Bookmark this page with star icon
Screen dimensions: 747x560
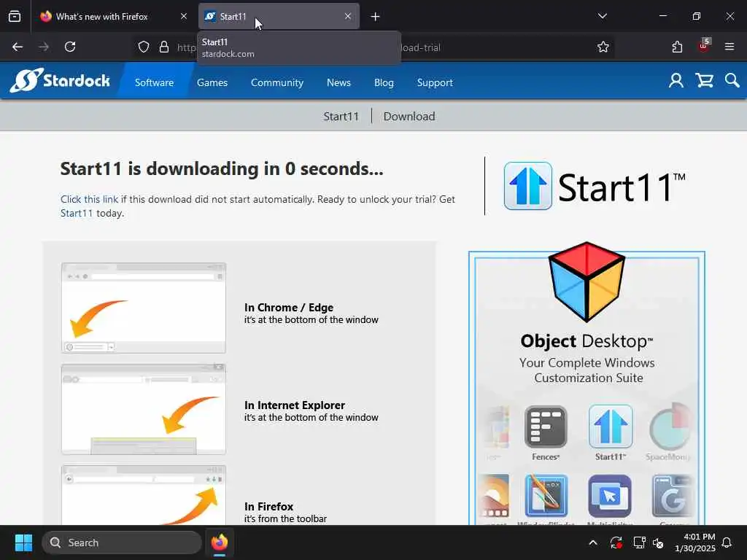[x=603, y=47]
